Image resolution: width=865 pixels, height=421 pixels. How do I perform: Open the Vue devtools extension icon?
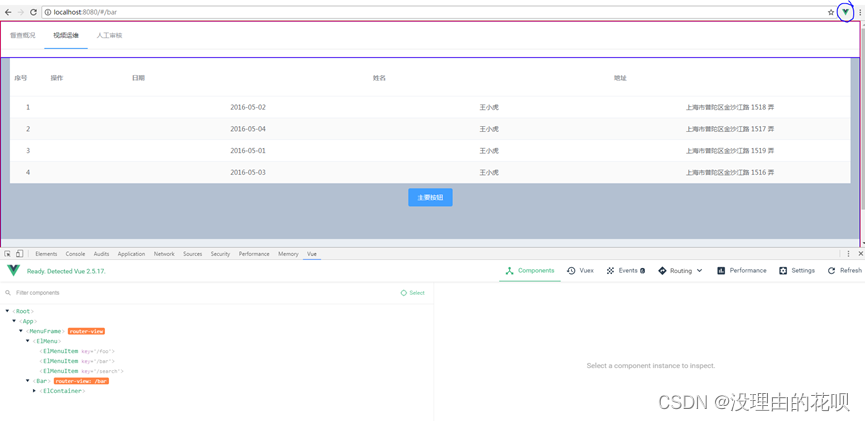845,12
